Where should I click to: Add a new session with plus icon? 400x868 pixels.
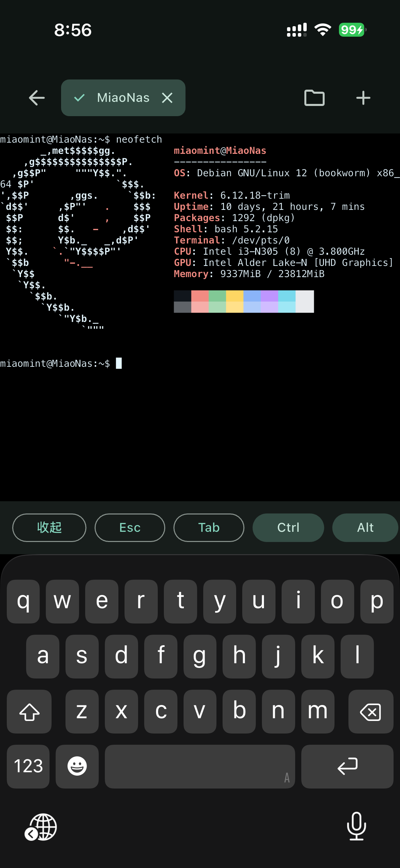point(363,98)
